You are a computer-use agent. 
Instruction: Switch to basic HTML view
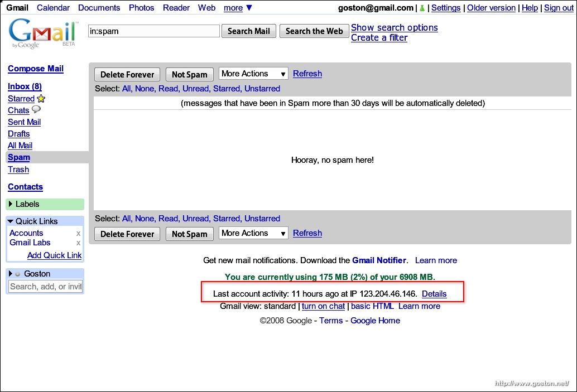click(x=372, y=306)
